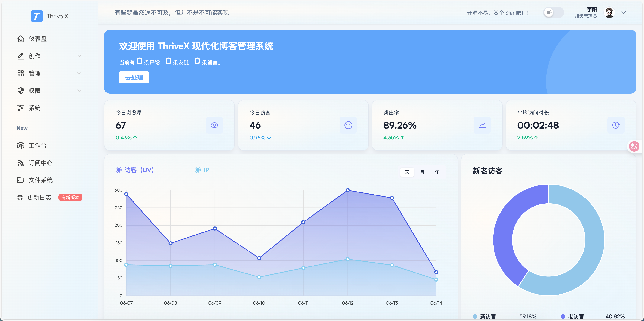The image size is (644, 321).
Task: Click the face icon on 今日访客 card
Action: coord(348,125)
